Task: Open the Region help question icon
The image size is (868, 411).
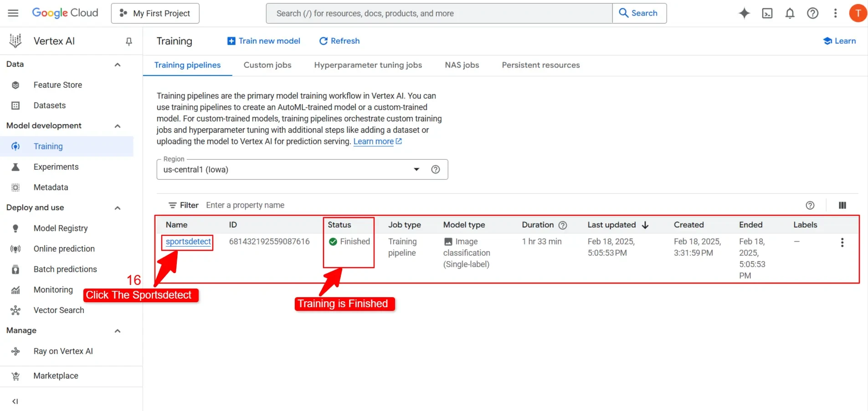Action: coord(436,169)
